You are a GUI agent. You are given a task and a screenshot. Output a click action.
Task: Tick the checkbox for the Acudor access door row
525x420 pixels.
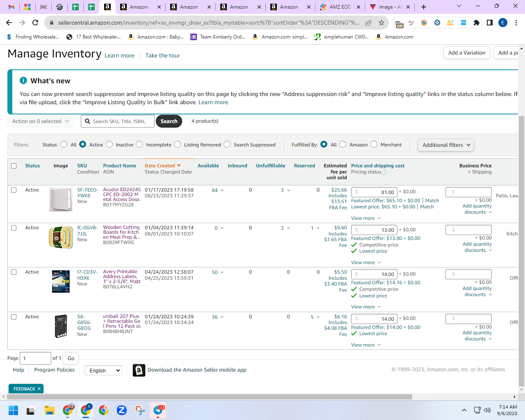14,190
